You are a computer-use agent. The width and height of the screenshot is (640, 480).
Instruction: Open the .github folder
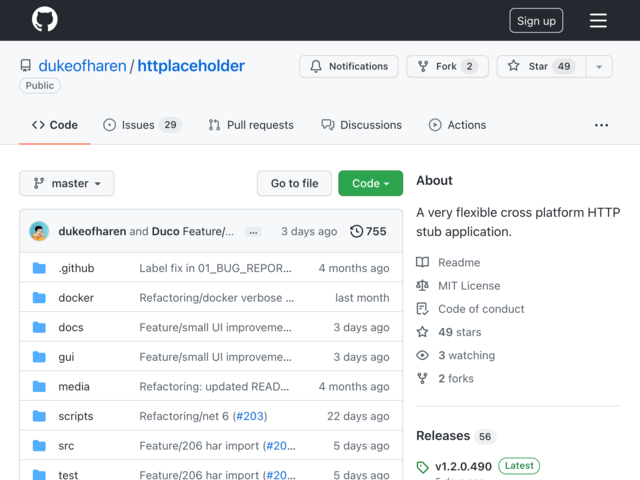point(76,268)
